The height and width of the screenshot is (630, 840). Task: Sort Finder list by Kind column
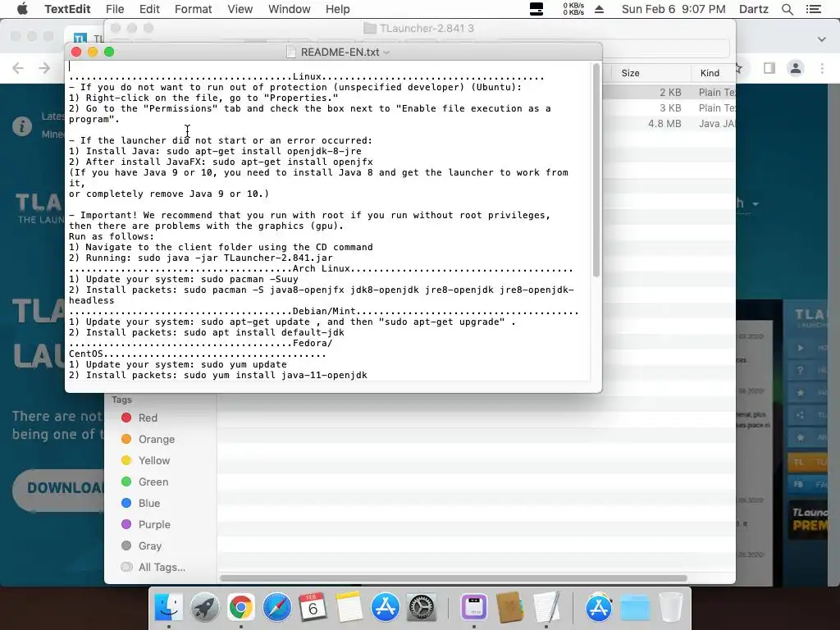pyautogui.click(x=710, y=73)
